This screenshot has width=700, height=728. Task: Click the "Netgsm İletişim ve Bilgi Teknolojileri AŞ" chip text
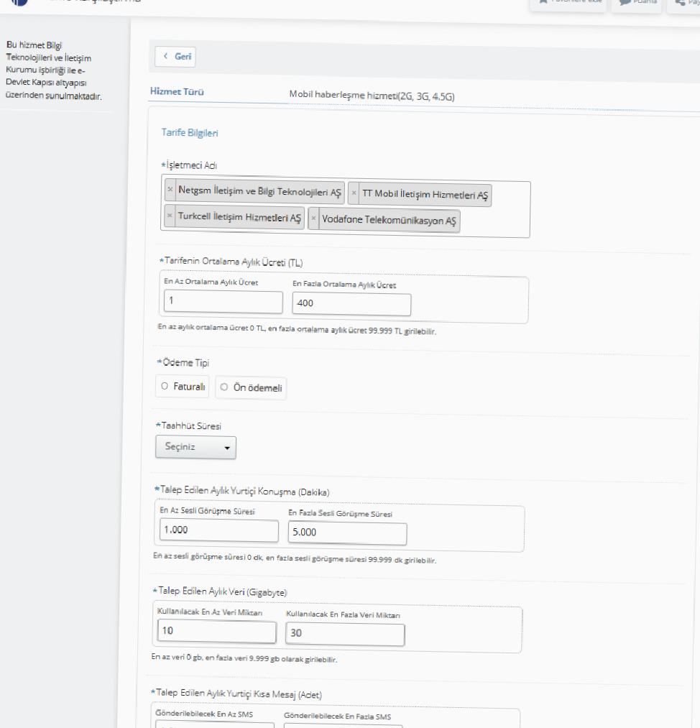point(259,191)
